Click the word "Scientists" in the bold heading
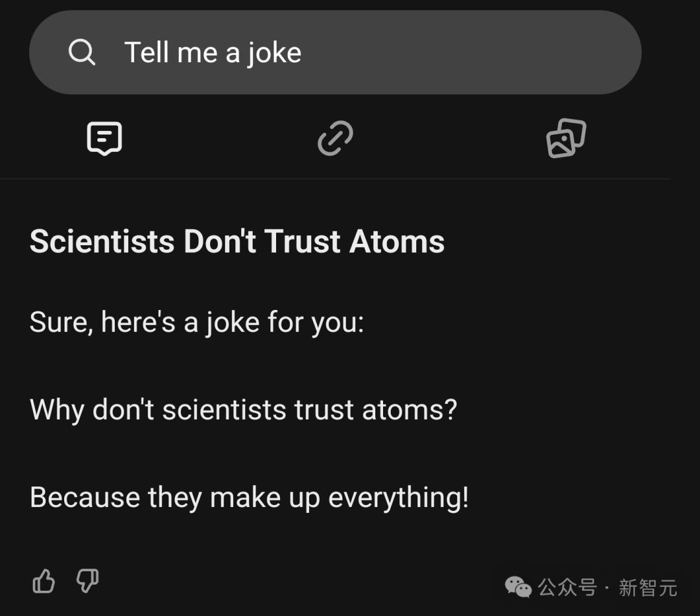The width and height of the screenshot is (700, 616). (x=102, y=242)
